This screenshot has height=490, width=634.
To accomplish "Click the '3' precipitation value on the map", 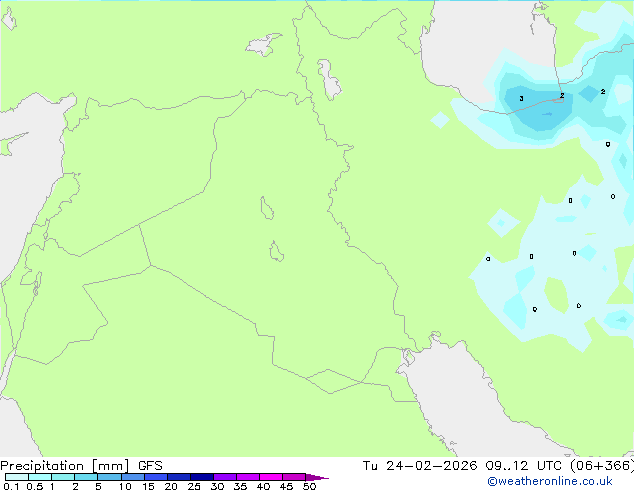I will click(521, 98).
